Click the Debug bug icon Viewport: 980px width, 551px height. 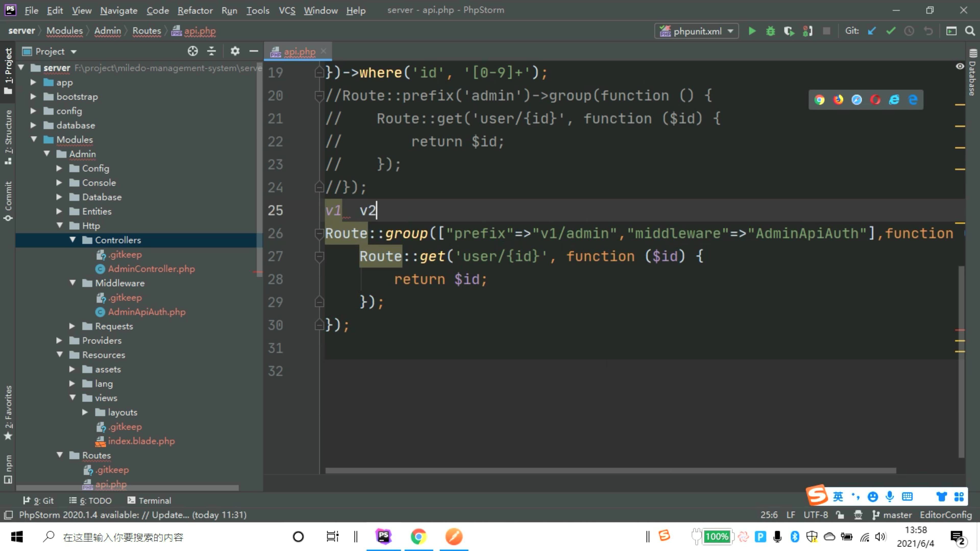[x=770, y=31]
